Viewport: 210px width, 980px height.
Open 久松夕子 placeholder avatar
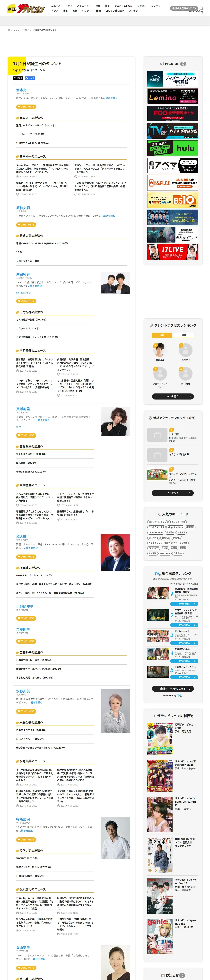pyautogui.click(x=186, y=350)
